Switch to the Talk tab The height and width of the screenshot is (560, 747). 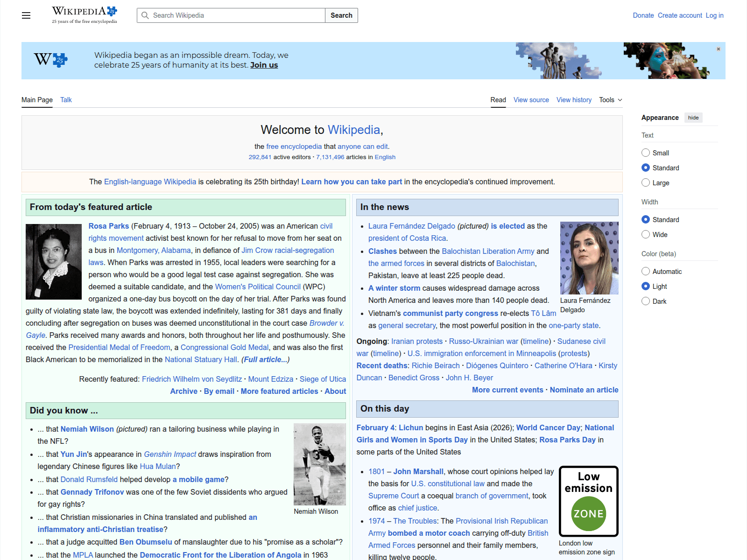pyautogui.click(x=66, y=100)
